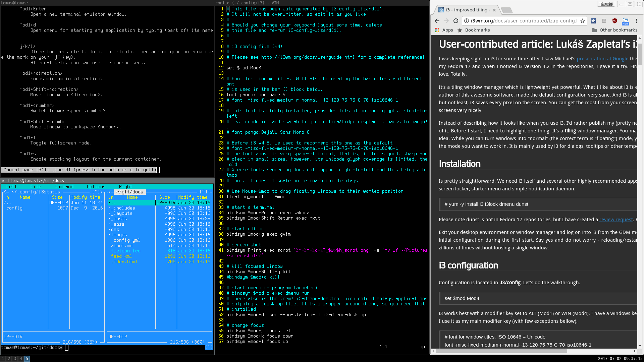Switch to i3 workspace 1
Viewport: 644px width, 362px height.
tap(3, 359)
